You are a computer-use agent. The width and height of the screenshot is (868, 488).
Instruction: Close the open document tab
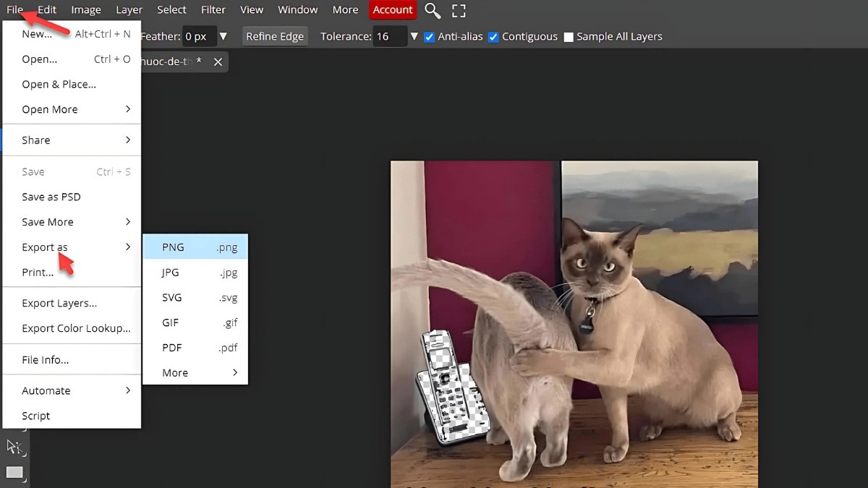(x=218, y=62)
